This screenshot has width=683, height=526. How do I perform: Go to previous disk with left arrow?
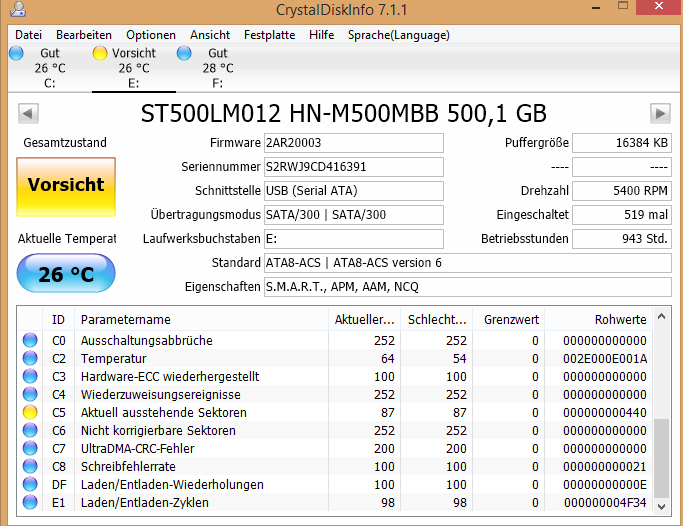28,114
